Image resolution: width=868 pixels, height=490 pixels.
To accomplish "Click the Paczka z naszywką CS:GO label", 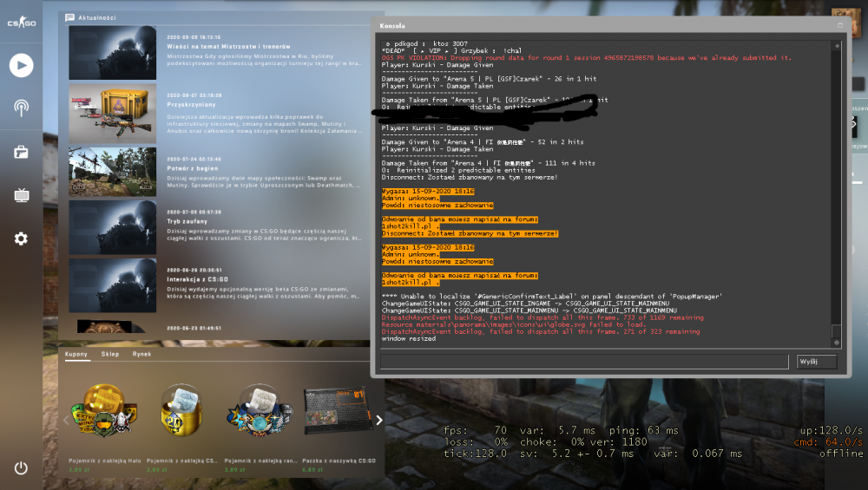I will [x=339, y=461].
